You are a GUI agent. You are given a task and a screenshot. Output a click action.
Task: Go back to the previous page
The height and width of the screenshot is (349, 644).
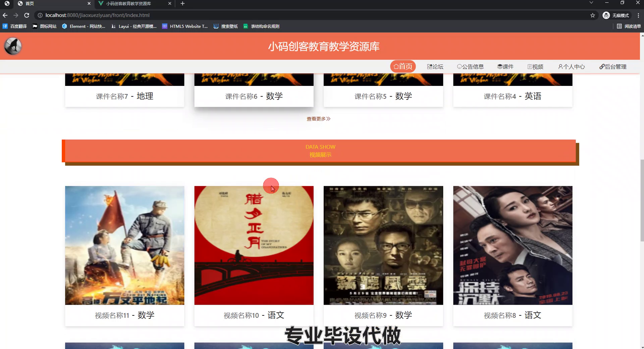5,15
